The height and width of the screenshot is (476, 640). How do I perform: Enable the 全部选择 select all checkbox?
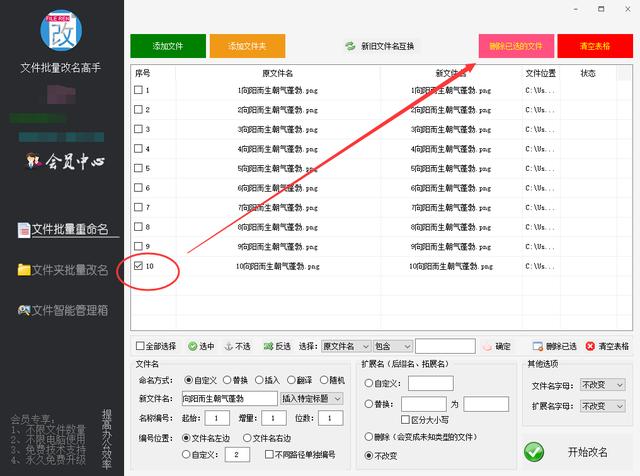click(139, 346)
